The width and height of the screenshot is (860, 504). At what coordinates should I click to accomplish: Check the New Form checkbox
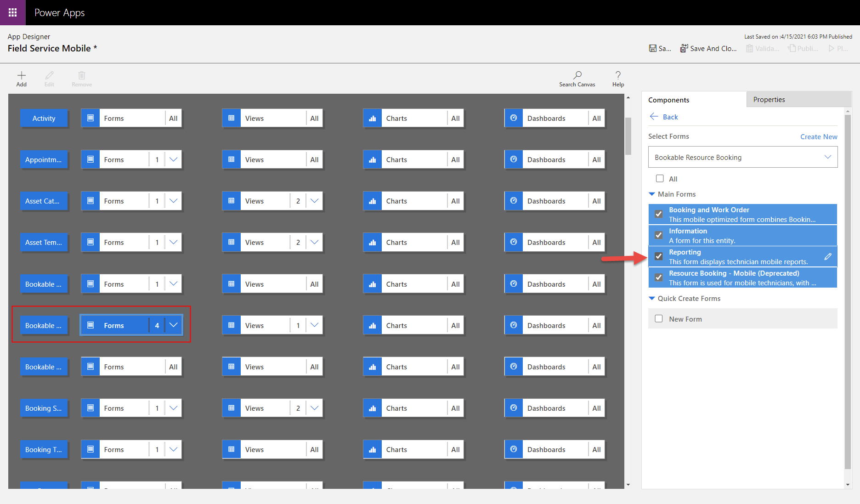click(x=659, y=319)
